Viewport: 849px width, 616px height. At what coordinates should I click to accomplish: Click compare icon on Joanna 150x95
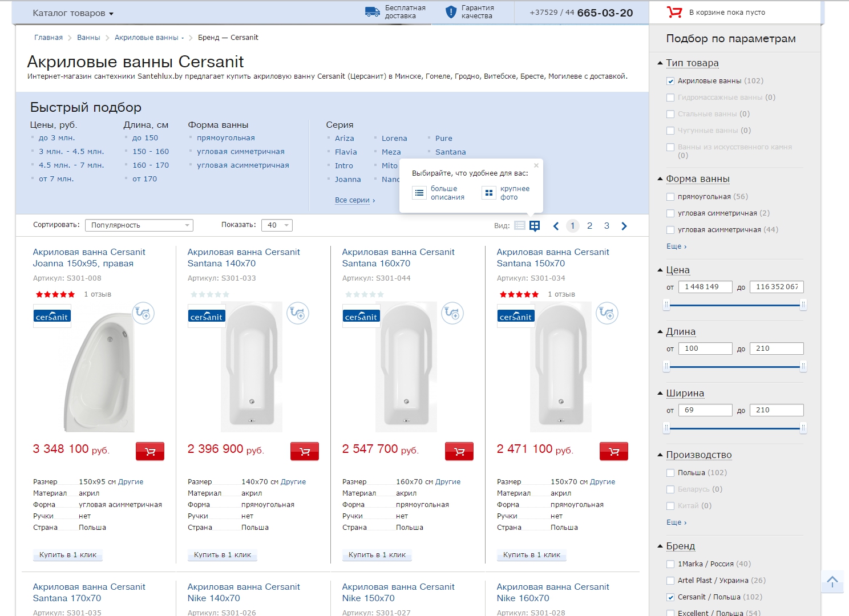click(x=143, y=313)
